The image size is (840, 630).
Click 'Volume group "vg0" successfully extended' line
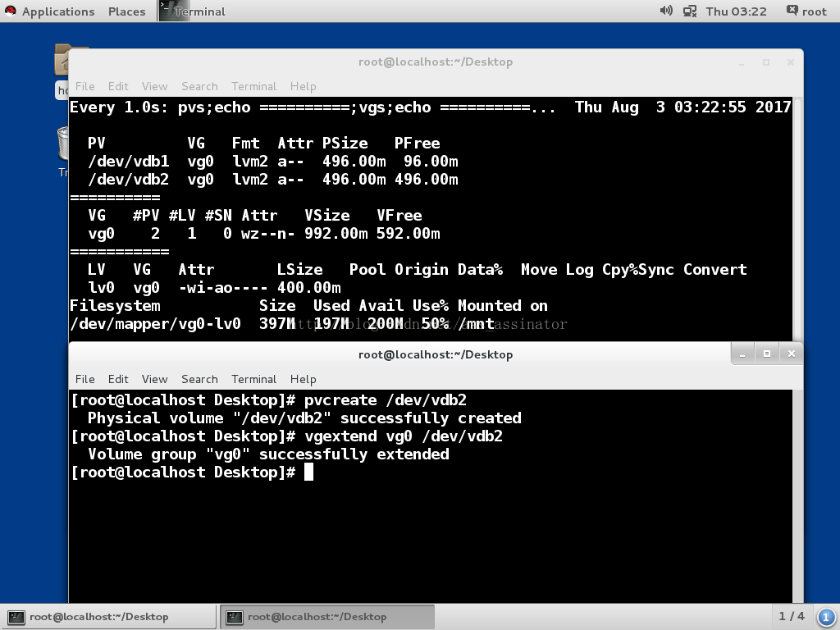point(268,454)
